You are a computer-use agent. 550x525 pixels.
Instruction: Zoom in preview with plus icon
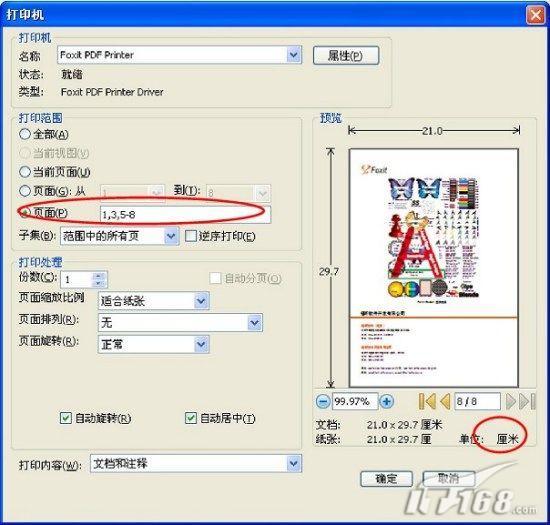(x=387, y=401)
